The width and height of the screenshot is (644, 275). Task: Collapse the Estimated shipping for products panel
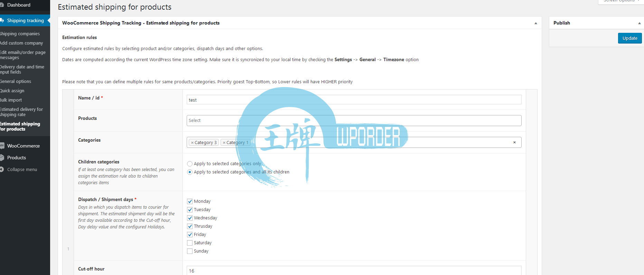click(x=536, y=23)
